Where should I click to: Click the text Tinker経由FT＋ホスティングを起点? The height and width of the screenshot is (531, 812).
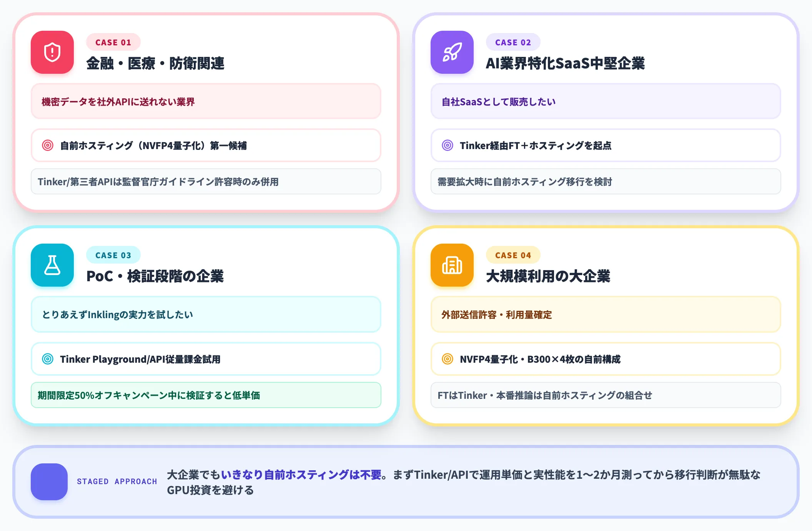(536, 146)
